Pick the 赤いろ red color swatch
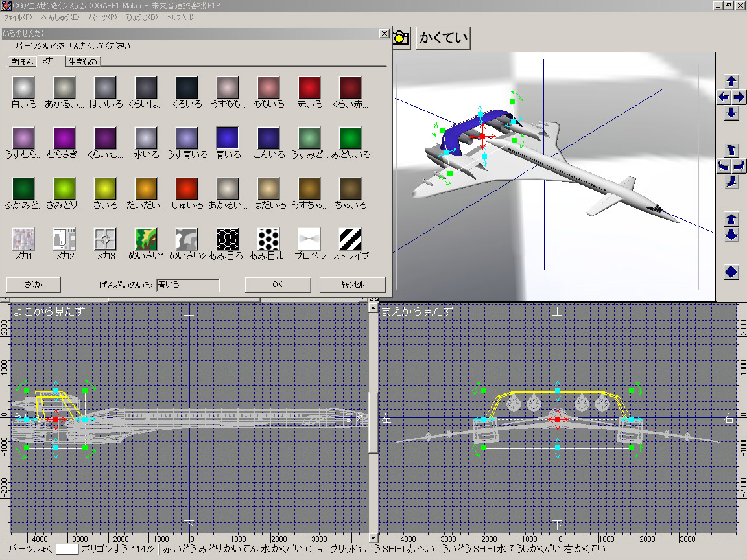Image resolution: width=747 pixels, height=560 pixels. [x=309, y=87]
